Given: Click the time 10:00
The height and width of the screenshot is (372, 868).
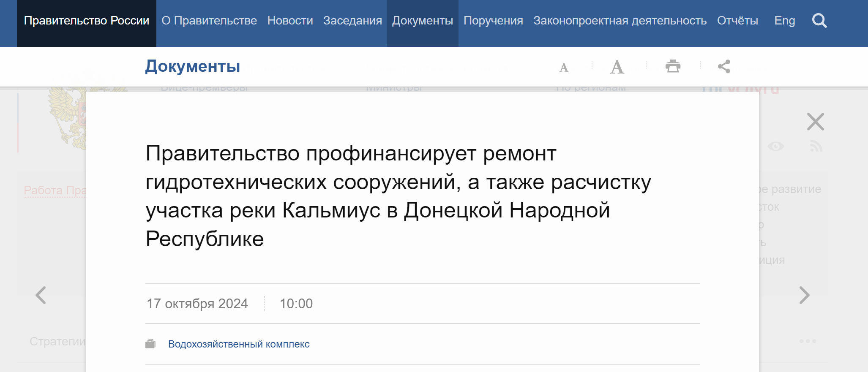Looking at the screenshot, I should [296, 304].
